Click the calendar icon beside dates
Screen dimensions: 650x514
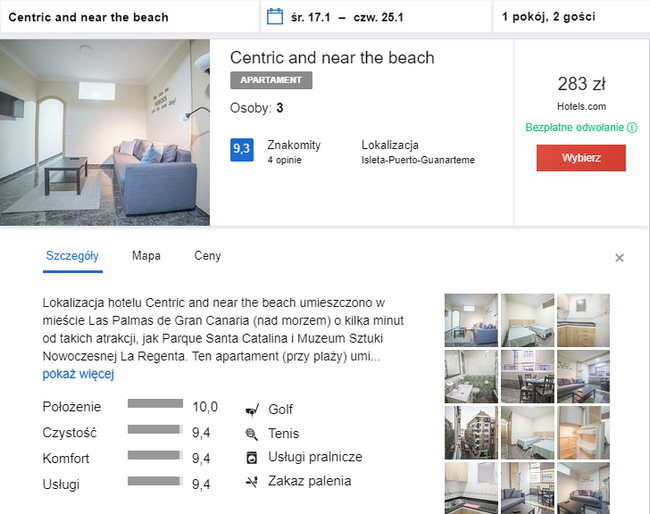click(x=276, y=16)
